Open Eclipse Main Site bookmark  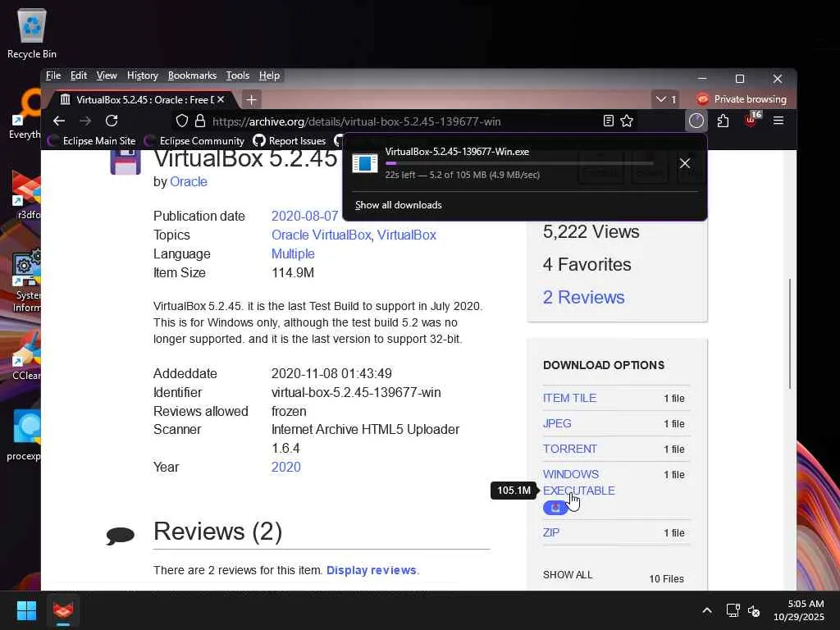pos(92,141)
